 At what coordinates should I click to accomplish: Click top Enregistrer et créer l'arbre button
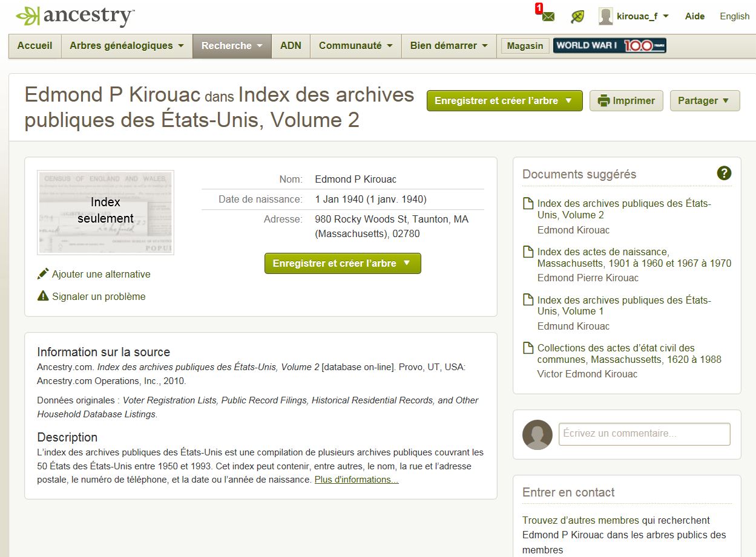[x=504, y=101]
